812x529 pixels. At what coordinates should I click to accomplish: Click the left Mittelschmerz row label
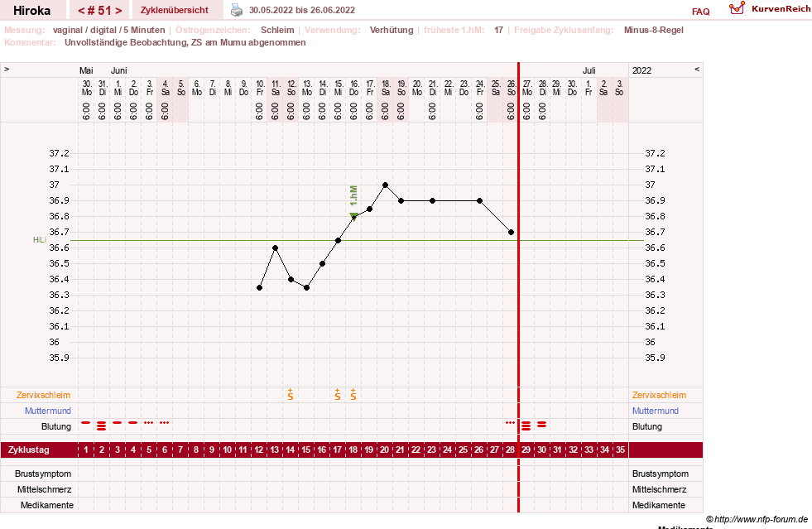point(44,489)
